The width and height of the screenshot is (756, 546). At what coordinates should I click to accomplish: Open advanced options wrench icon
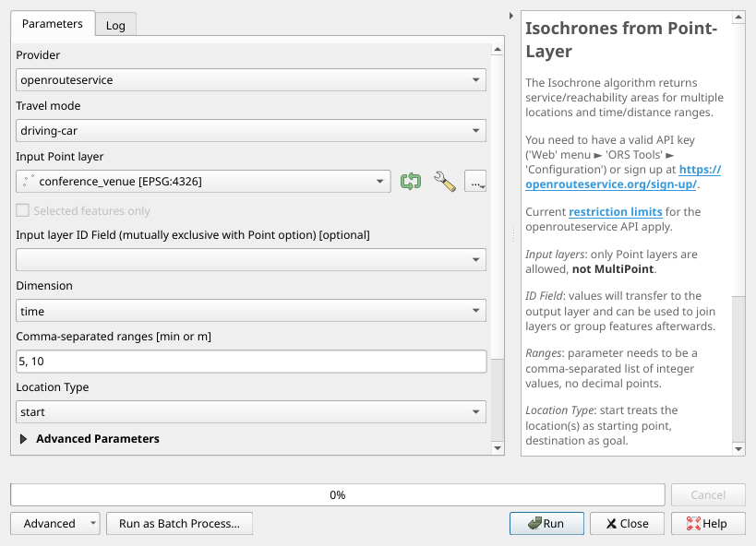point(445,182)
